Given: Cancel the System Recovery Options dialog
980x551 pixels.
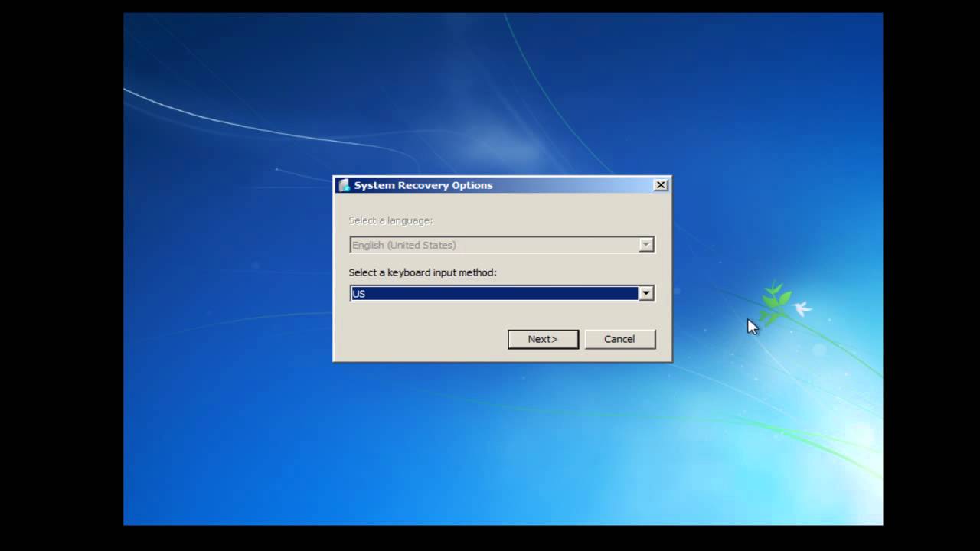Looking at the screenshot, I should point(619,339).
